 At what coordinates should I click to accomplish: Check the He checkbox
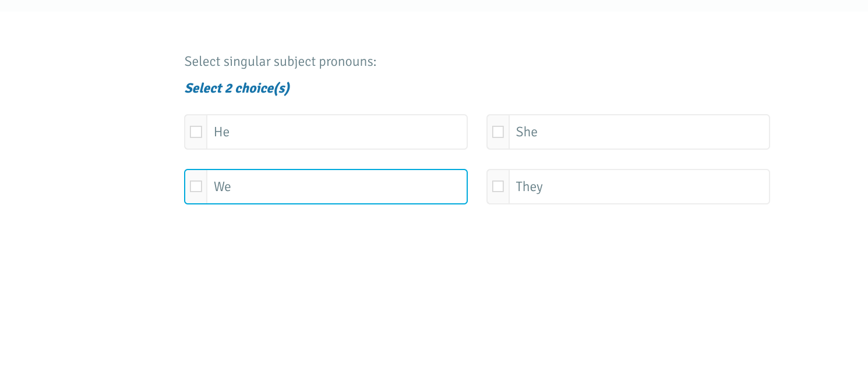(196, 132)
